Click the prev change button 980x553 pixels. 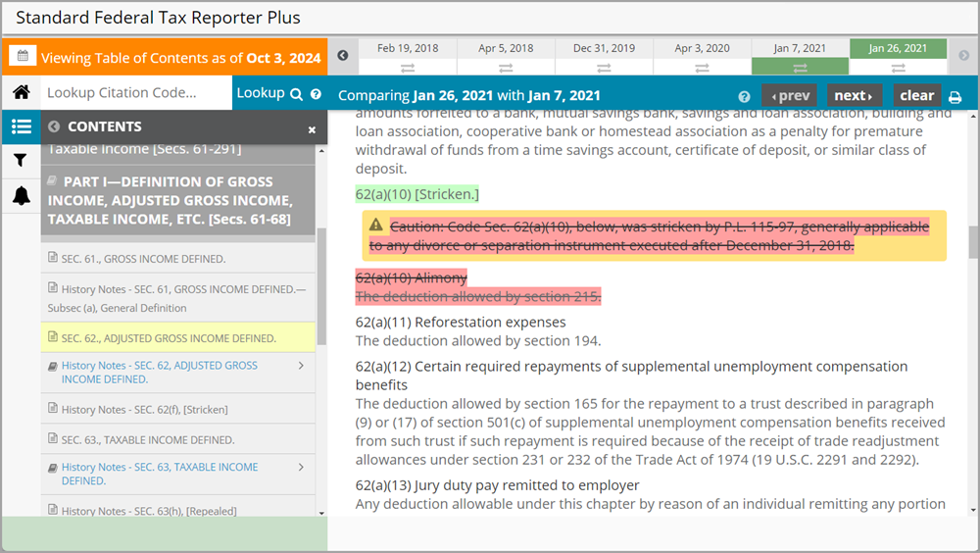coord(789,96)
